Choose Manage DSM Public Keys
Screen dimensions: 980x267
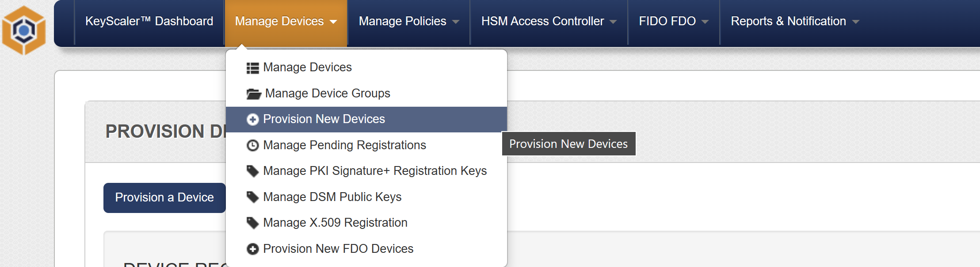point(366,197)
